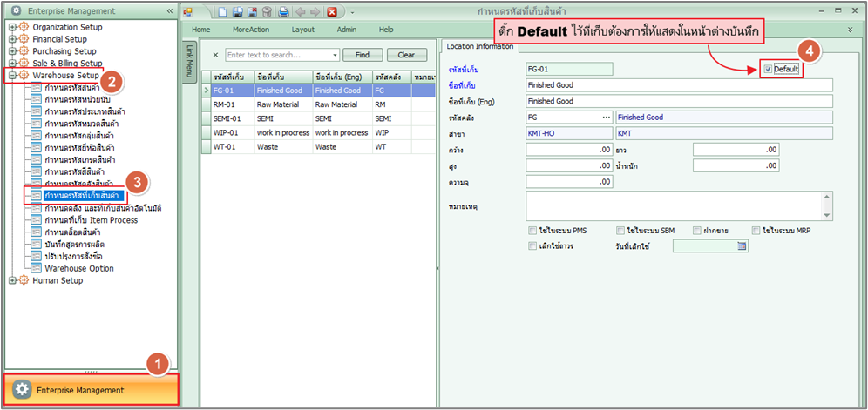Toggle the Default checkbox
Viewport: 868px width, 410px height.
(x=768, y=69)
